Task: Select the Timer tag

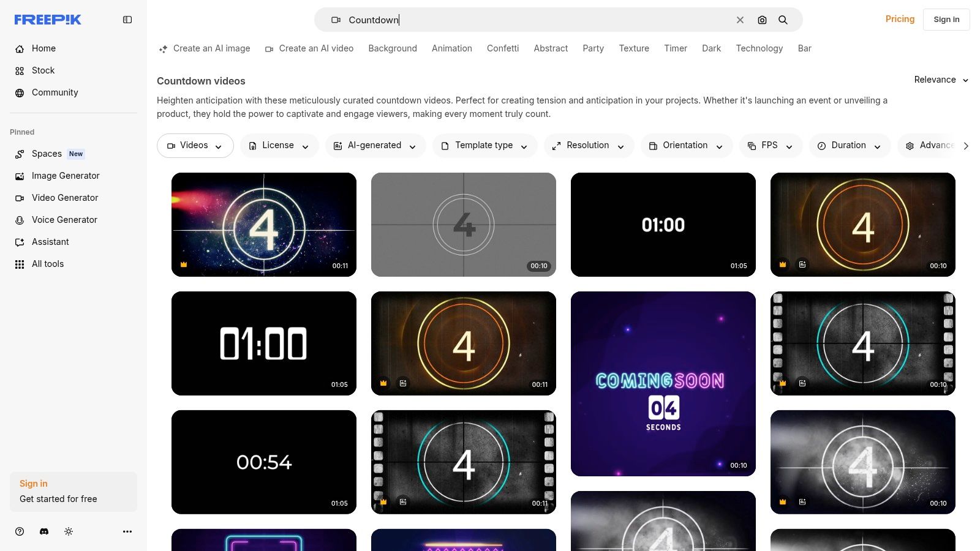Action: [x=676, y=48]
